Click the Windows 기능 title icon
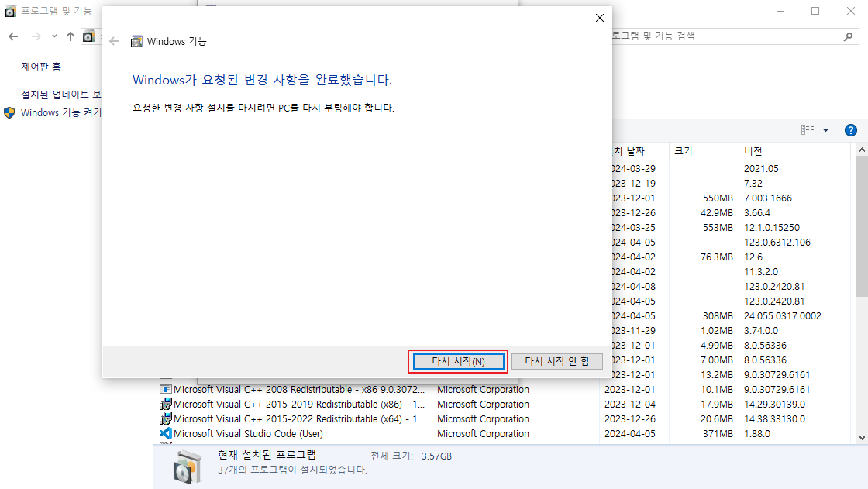Image resolution: width=868 pixels, height=489 pixels. [x=136, y=42]
